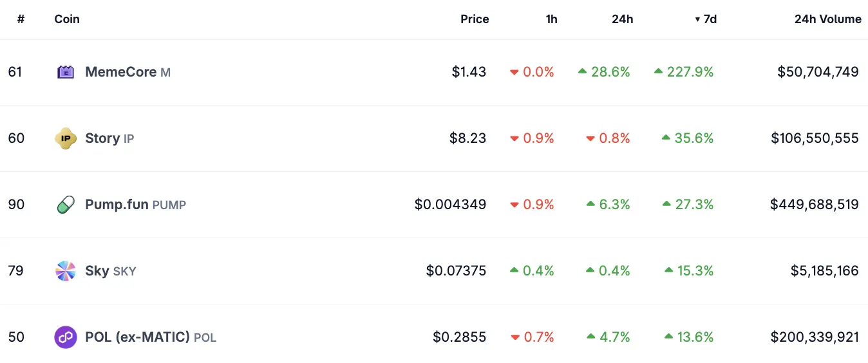Open the Story coin name link
Viewport: 868px width, 363px height.
coord(102,138)
